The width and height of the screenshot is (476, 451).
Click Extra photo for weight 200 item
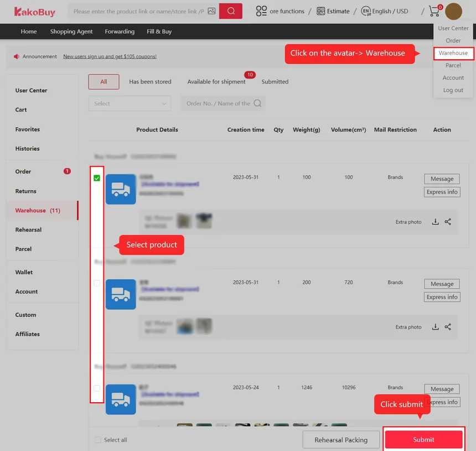(408, 327)
